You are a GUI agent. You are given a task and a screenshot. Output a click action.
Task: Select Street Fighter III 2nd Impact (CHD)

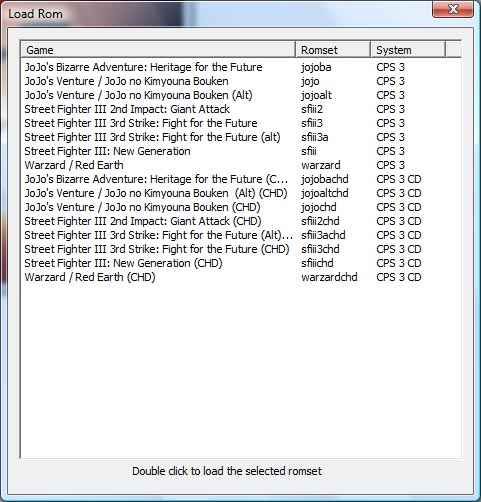(x=241, y=221)
